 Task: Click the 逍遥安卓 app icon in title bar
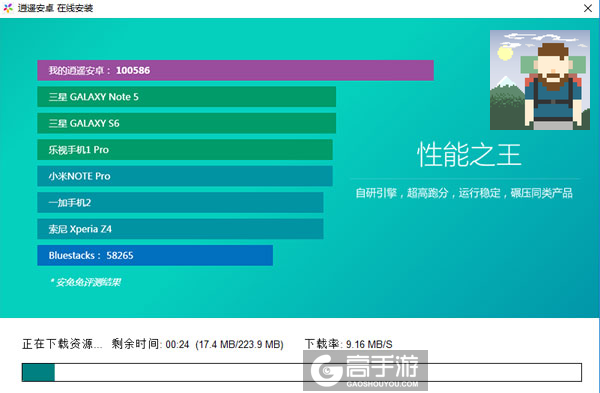(8, 8)
